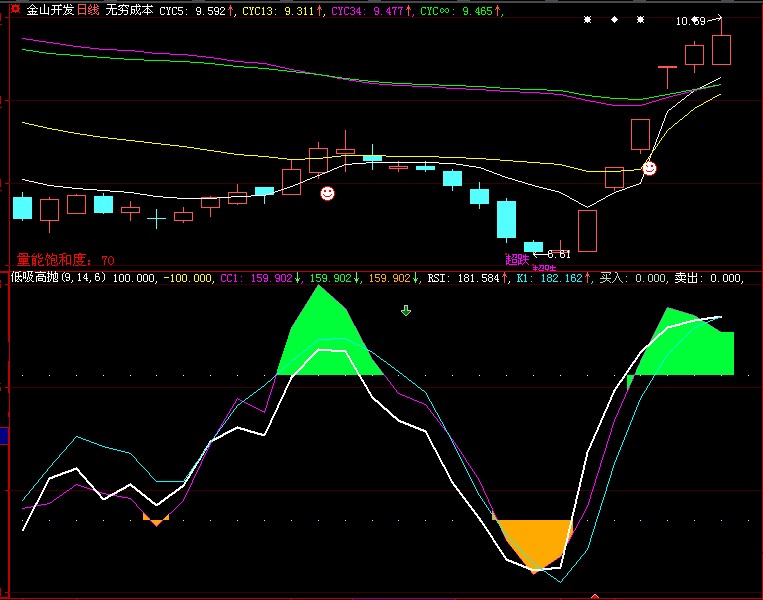Image resolution: width=763 pixels, height=600 pixels.
Task: Click the 买入: 0.000 readout
Action: click(x=634, y=278)
